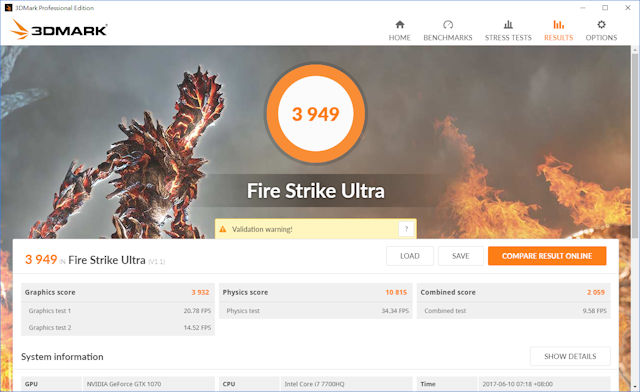
Task: Click the scrollbar up arrow
Action: pos(635,50)
